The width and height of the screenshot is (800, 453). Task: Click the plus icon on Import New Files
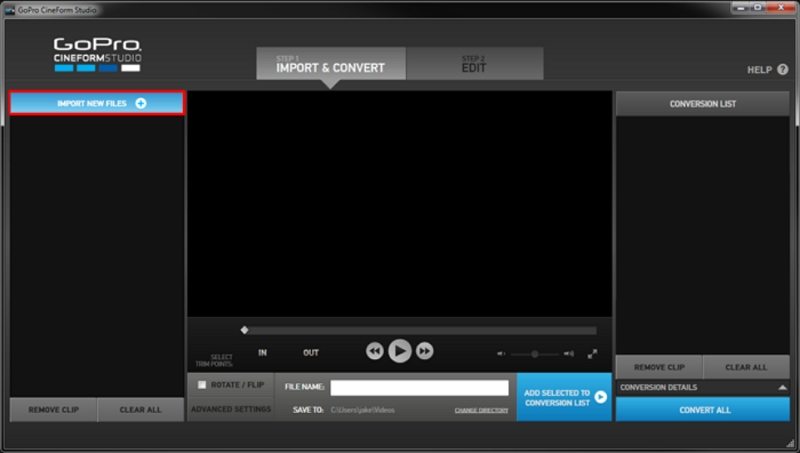coord(141,103)
